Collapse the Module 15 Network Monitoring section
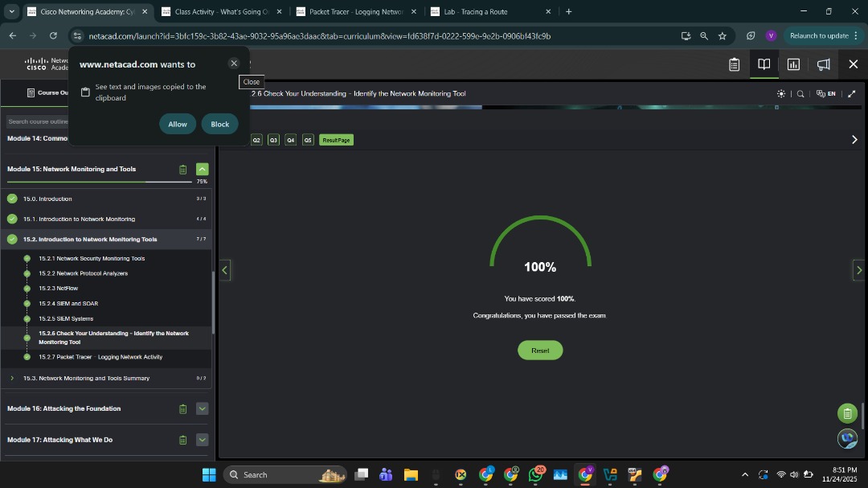 pos(202,169)
